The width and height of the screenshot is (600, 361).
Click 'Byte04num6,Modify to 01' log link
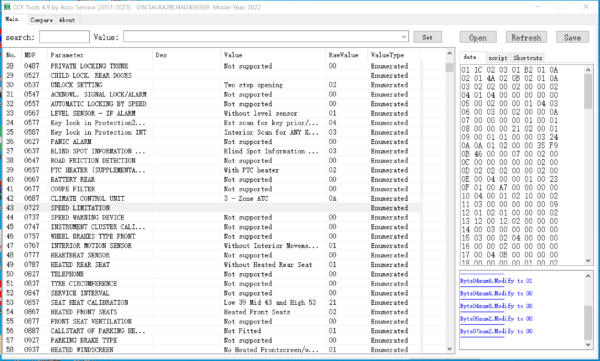pyautogui.click(x=496, y=281)
